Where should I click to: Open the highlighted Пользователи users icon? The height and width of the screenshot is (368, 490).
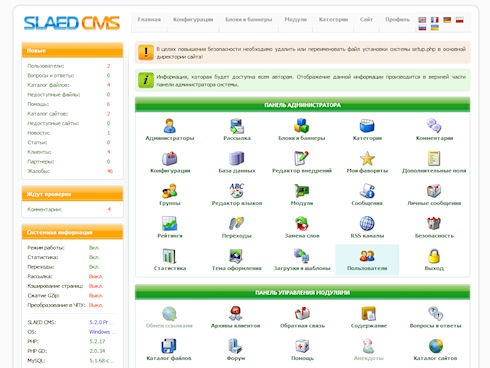367,256
